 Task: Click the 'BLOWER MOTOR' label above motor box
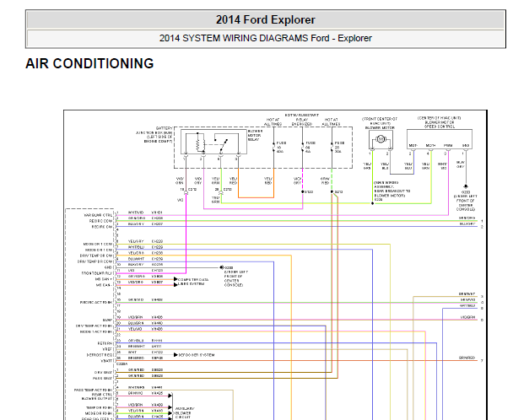click(380, 127)
